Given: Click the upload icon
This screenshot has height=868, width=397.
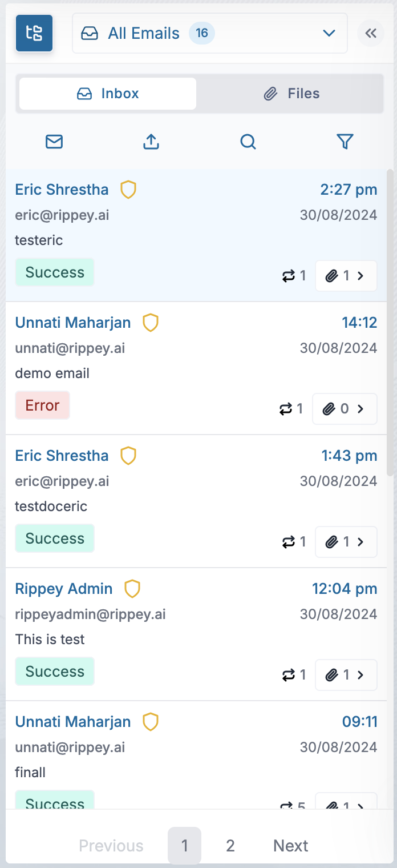Looking at the screenshot, I should [151, 142].
